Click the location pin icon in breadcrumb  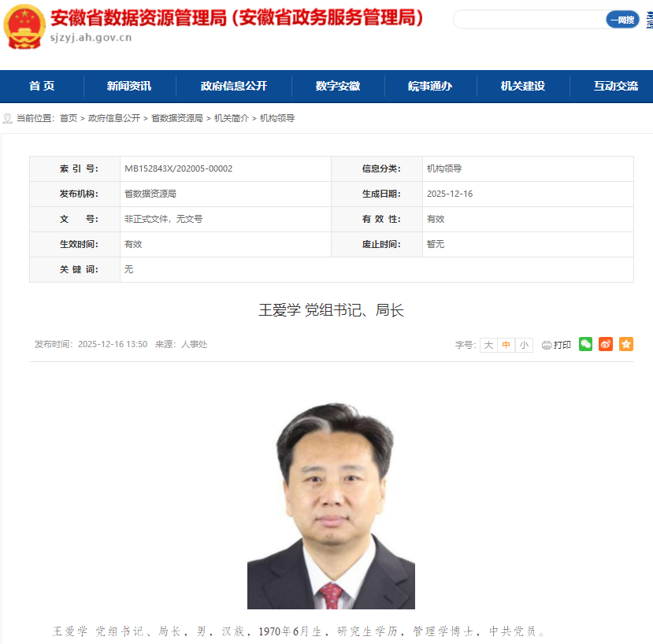pyautogui.click(x=8, y=118)
